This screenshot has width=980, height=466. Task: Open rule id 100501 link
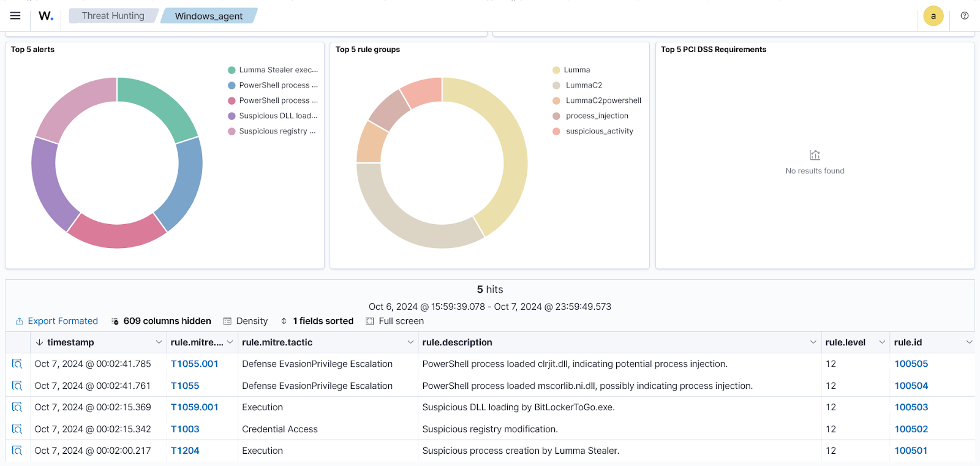(911, 451)
